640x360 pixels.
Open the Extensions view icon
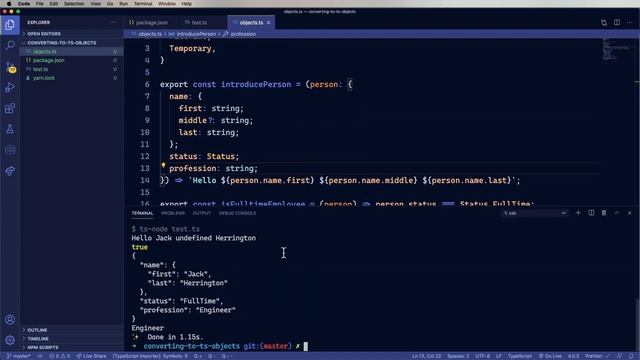[10, 109]
